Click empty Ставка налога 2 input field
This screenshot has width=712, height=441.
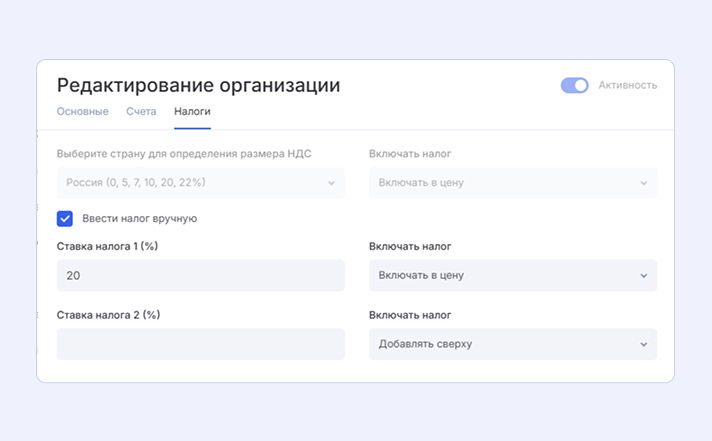[x=200, y=344]
